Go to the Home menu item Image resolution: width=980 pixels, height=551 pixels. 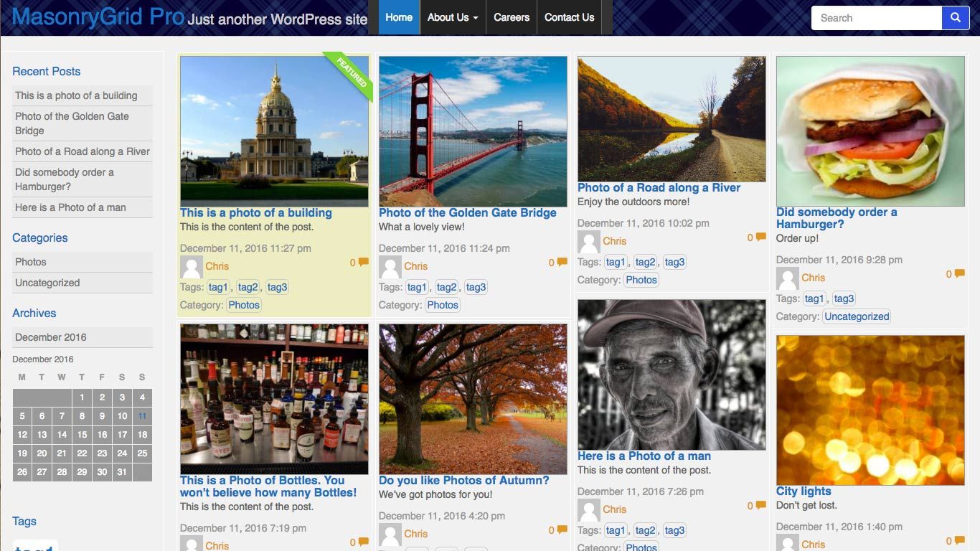(399, 17)
